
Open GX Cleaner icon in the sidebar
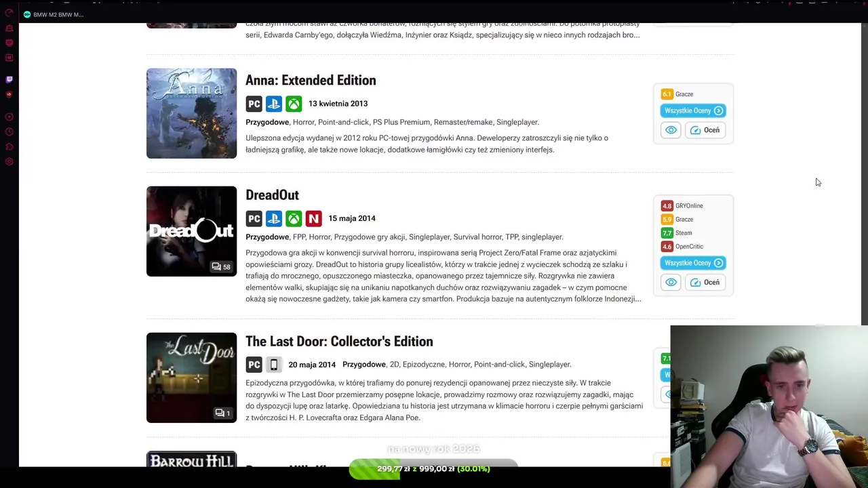click(x=9, y=28)
